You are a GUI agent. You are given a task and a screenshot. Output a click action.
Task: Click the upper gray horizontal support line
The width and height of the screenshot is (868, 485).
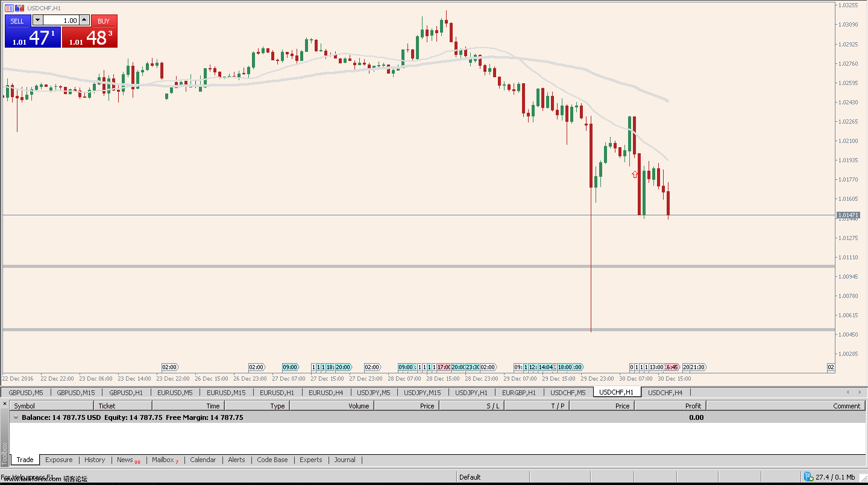[419, 266]
